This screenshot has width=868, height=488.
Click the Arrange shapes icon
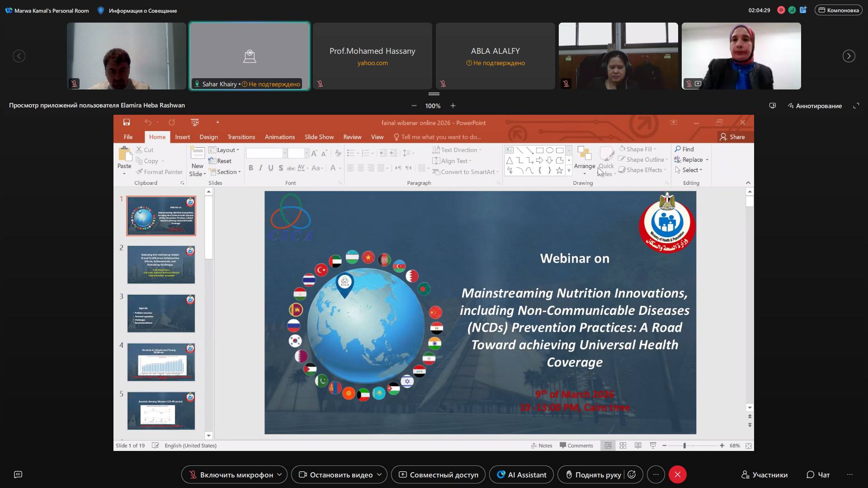[584, 155]
